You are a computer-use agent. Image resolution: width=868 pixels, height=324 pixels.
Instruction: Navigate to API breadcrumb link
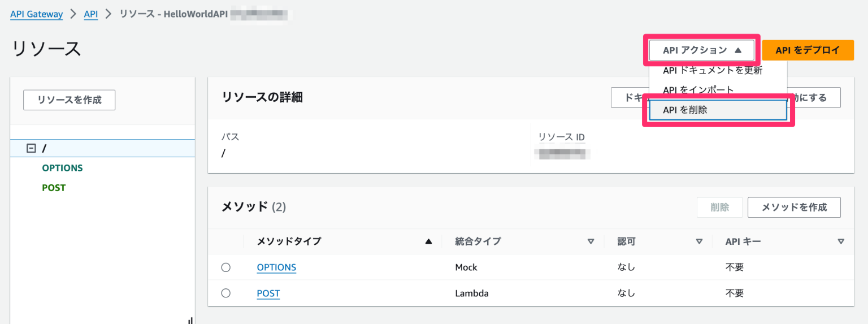[x=90, y=14]
